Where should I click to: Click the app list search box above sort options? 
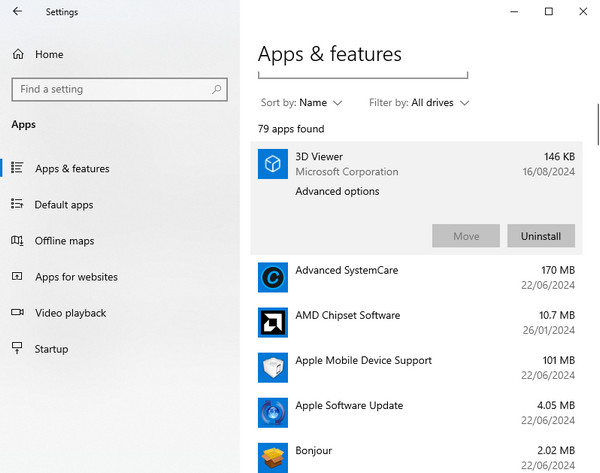pyautogui.click(x=363, y=74)
